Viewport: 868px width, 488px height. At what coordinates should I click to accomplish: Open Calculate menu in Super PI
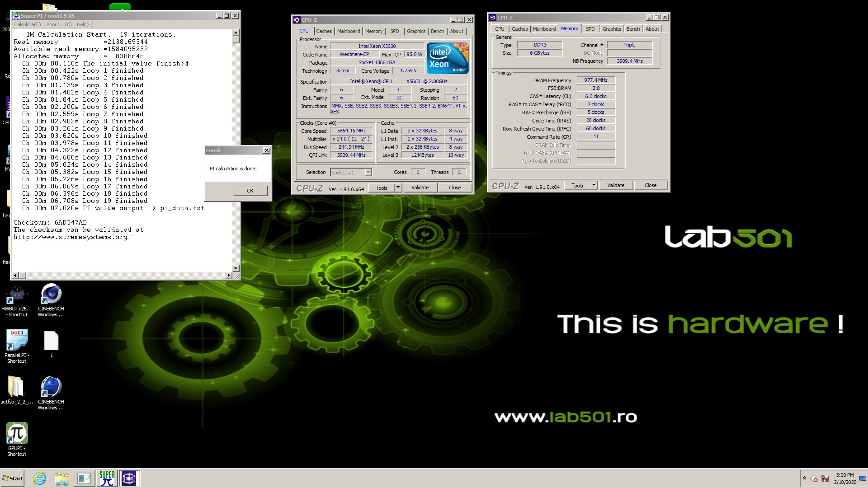[x=27, y=24]
